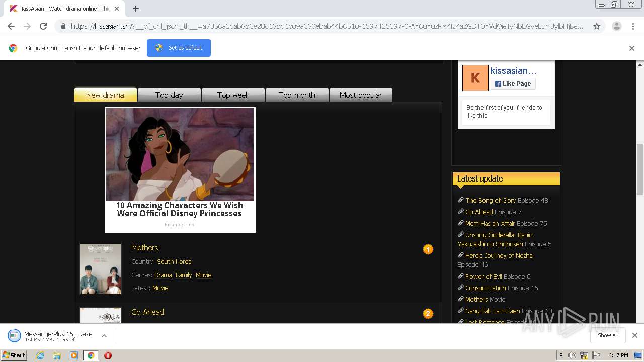Open a new browser tab
This screenshot has height=362, width=644.
[136, 9]
